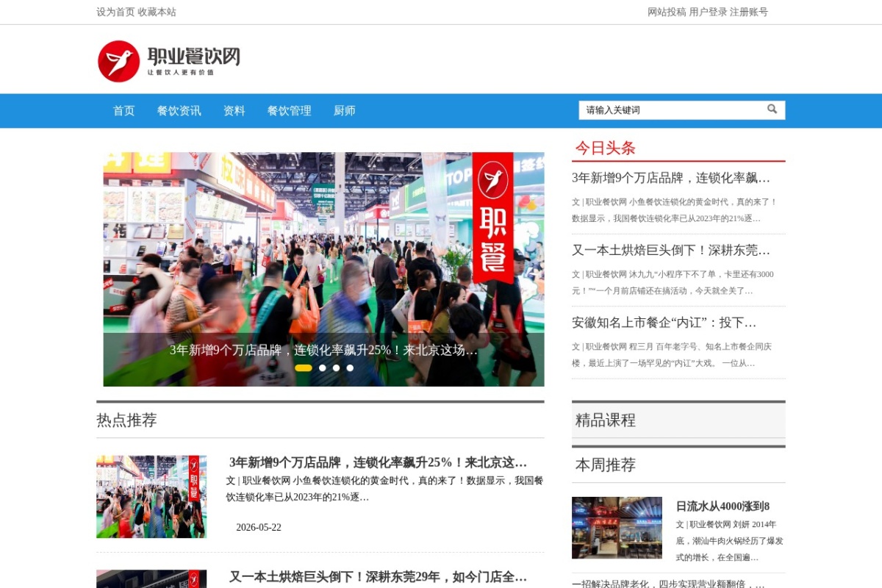The image size is (882, 588).
Task: Click 热点推荐 excerpt about 连锁化率已从2023年的21%
Action: point(384,489)
